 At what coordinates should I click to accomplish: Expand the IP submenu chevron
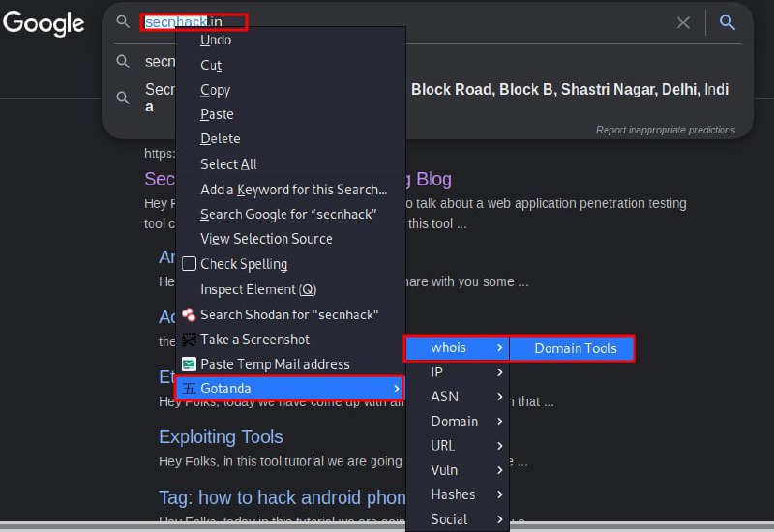tap(499, 371)
